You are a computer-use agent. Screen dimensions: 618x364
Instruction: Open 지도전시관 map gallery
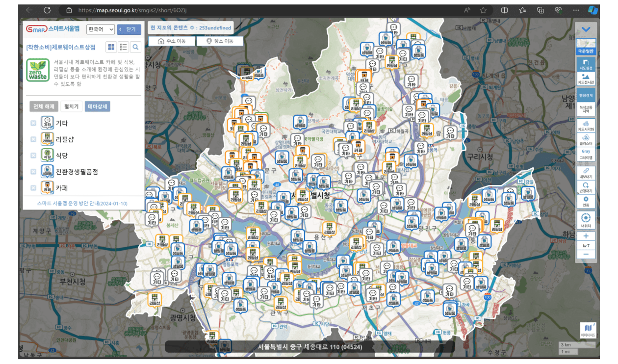(x=586, y=79)
